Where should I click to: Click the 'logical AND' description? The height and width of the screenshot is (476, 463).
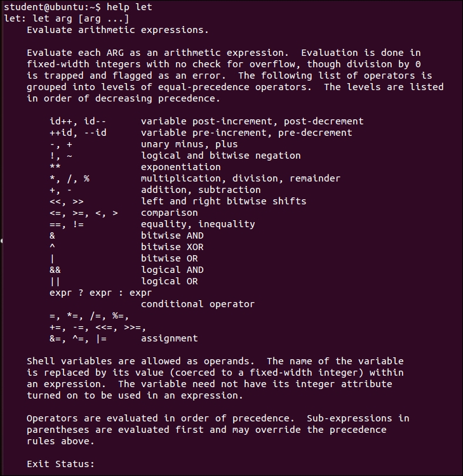(172, 270)
